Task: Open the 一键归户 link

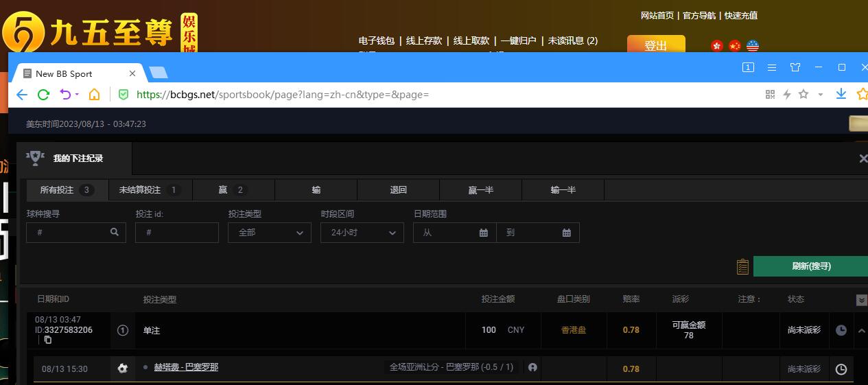Action: point(519,41)
